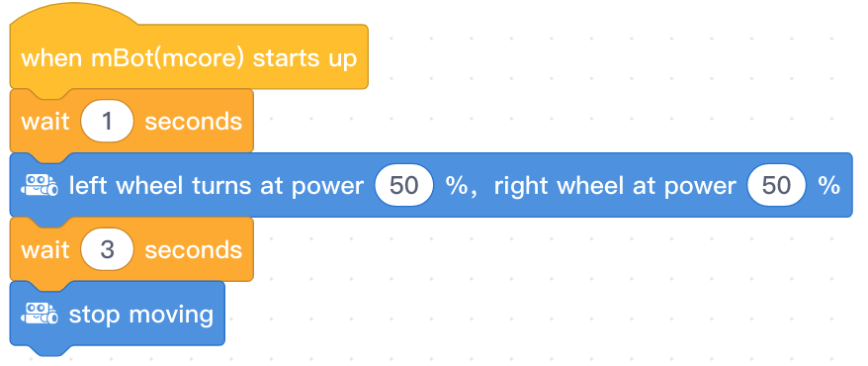The height and width of the screenshot is (366, 868).
Task: Click the word "wait" on the wait 3 block
Action: tap(45, 249)
